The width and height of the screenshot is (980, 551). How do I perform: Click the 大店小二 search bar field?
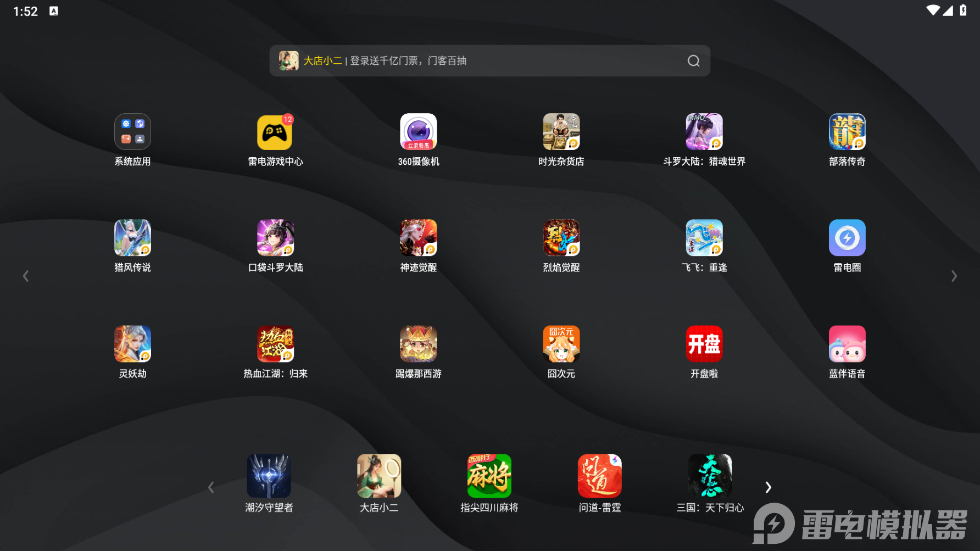(x=489, y=61)
